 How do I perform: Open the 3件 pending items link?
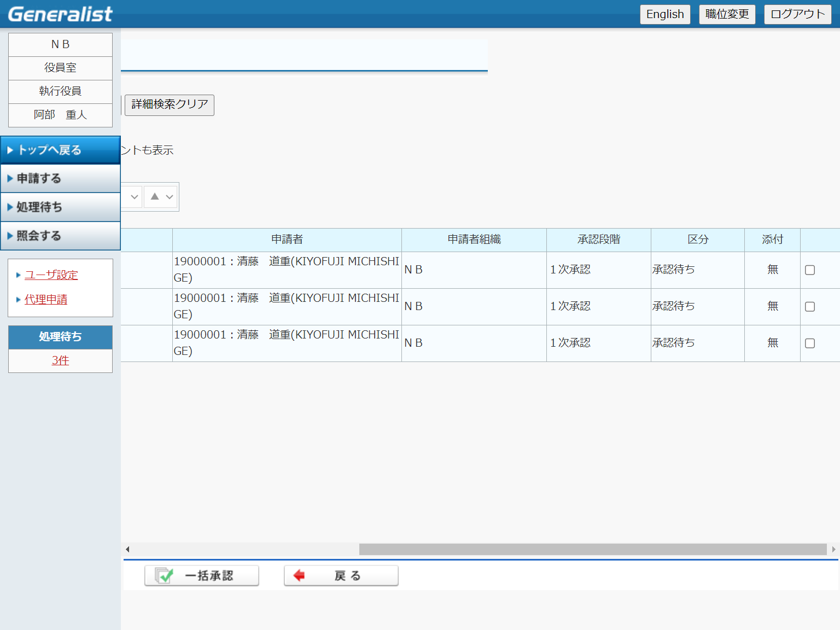(60, 360)
